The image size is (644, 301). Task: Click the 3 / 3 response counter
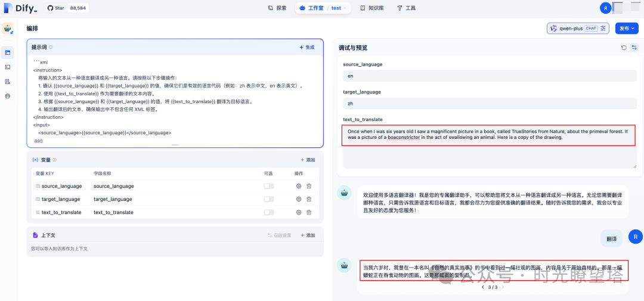pyautogui.click(x=493, y=287)
